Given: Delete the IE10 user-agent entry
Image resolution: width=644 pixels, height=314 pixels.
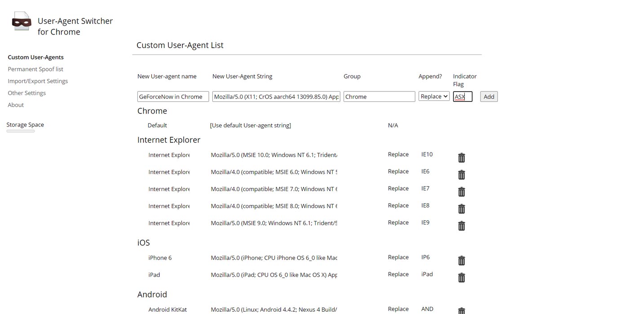Looking at the screenshot, I should 461,158.
